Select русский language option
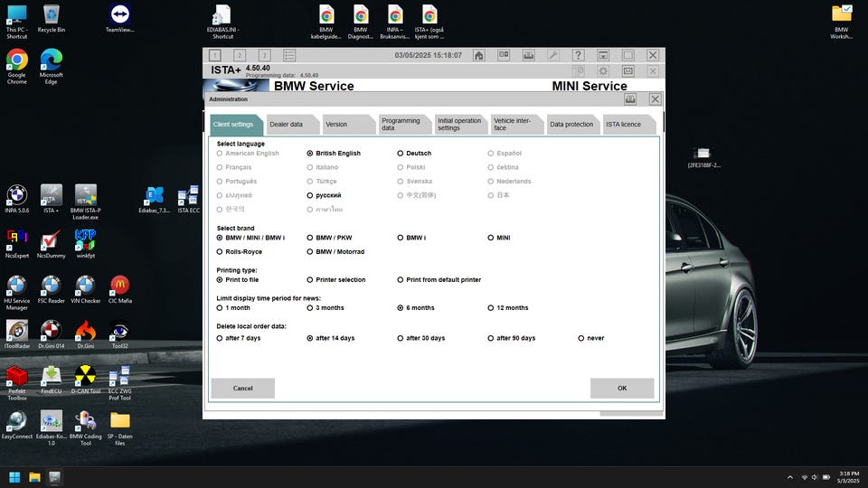This screenshot has width=868, height=488. click(x=310, y=195)
